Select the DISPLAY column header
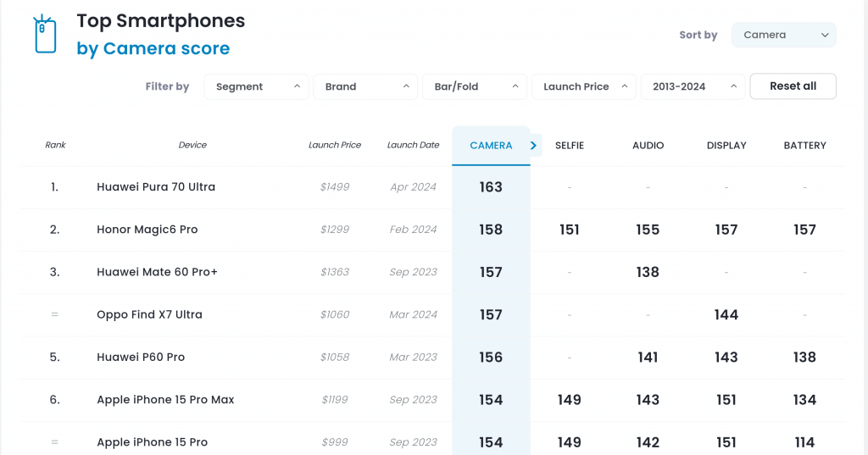This screenshot has height=455, width=868. pyautogui.click(x=726, y=146)
